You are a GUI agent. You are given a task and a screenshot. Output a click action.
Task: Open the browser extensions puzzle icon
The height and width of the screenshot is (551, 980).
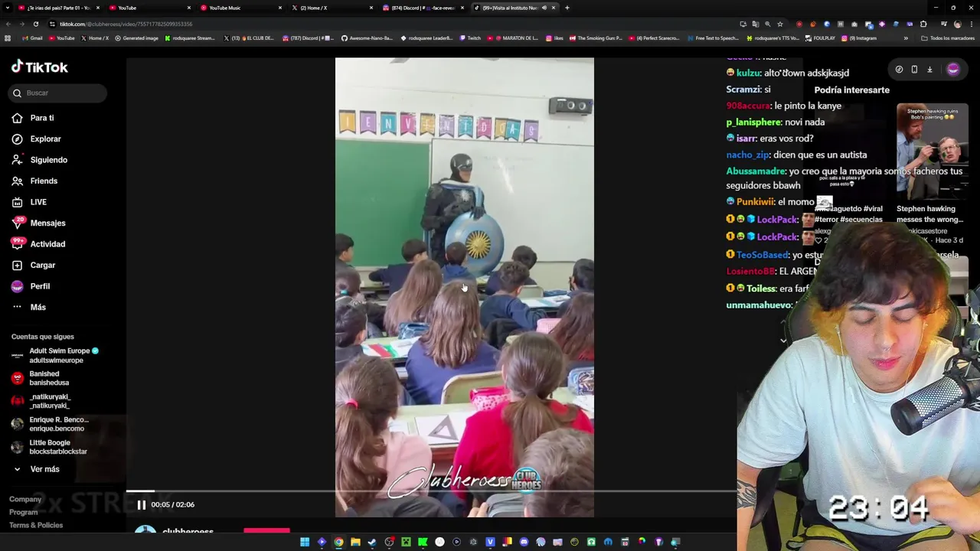923,24
